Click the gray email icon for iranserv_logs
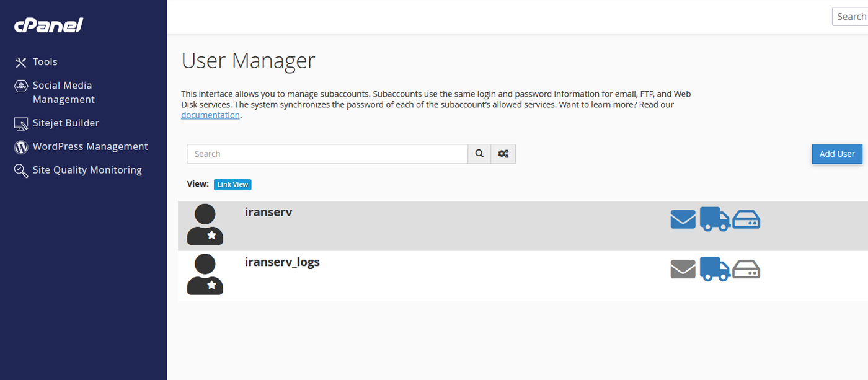Screen dimensions: 868x380 click(683, 269)
